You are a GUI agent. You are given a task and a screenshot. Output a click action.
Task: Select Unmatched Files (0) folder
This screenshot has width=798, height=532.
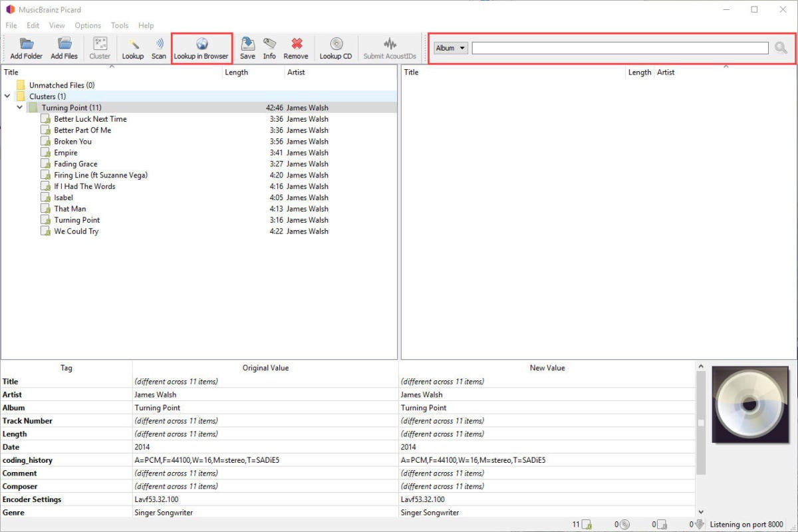[x=62, y=85]
